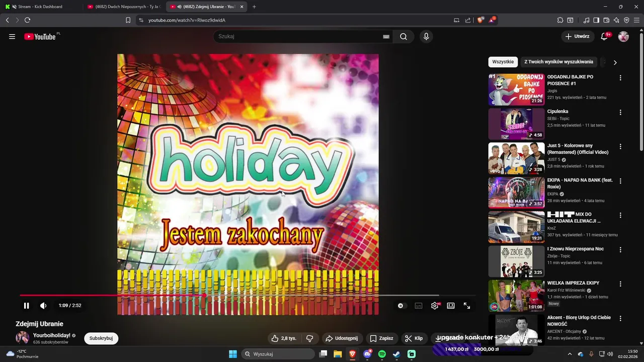
Task: Open Spotify from the taskbar
Action: click(x=382, y=354)
